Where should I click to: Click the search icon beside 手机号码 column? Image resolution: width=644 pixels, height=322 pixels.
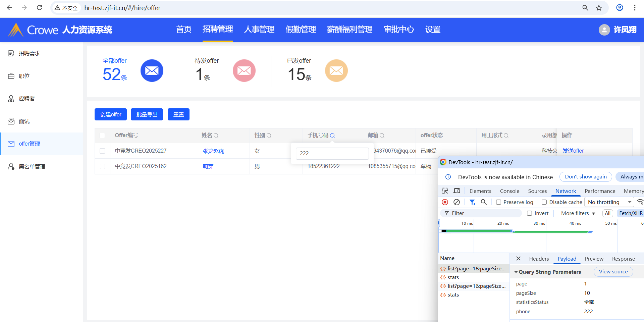point(332,136)
